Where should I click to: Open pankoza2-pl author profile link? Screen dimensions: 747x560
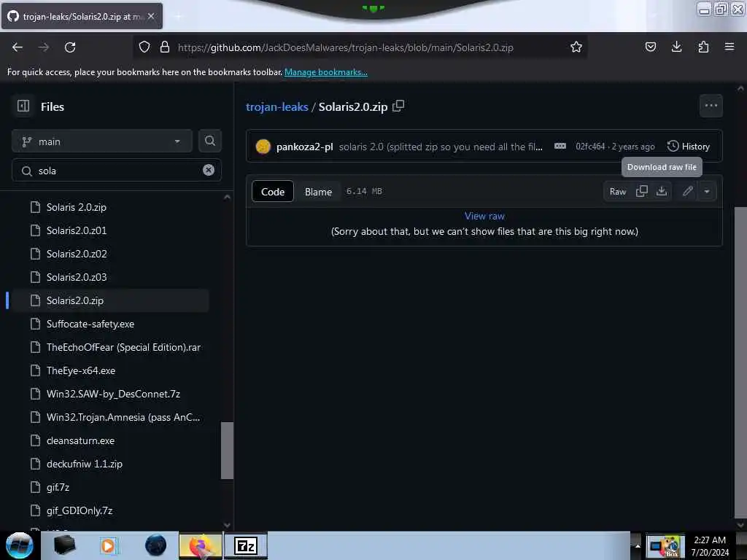click(x=304, y=146)
